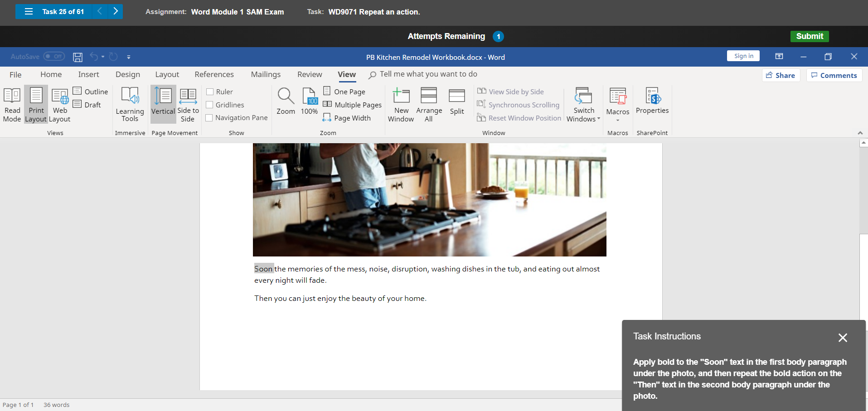Screen dimensions: 868x411
Task: Expand the Undo history dropdown arrow
Action: (103, 57)
